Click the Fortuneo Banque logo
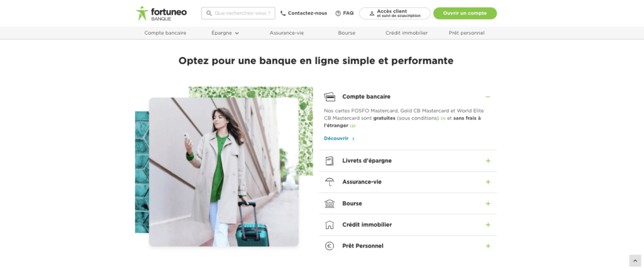The width and height of the screenshot is (644, 269). (161, 13)
